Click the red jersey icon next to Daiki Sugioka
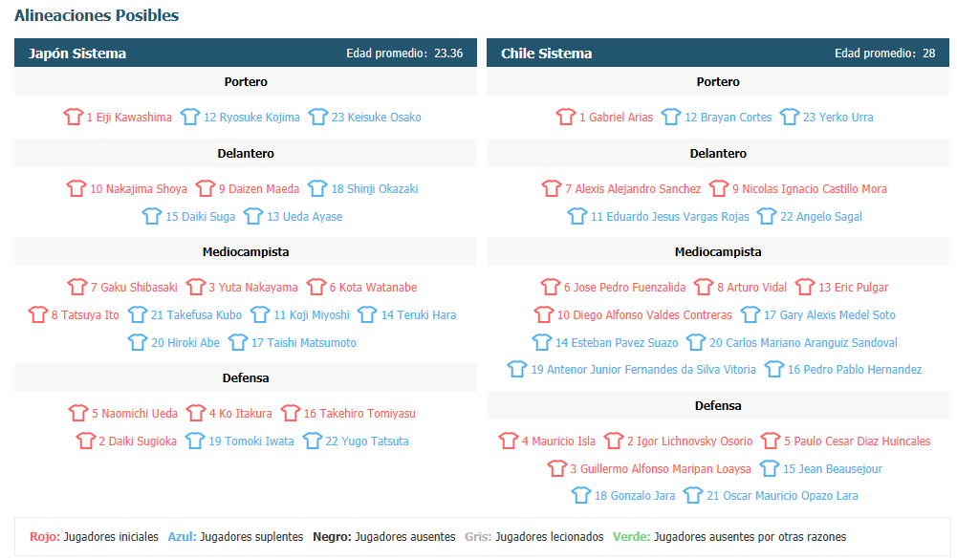957x560 pixels. (x=85, y=441)
